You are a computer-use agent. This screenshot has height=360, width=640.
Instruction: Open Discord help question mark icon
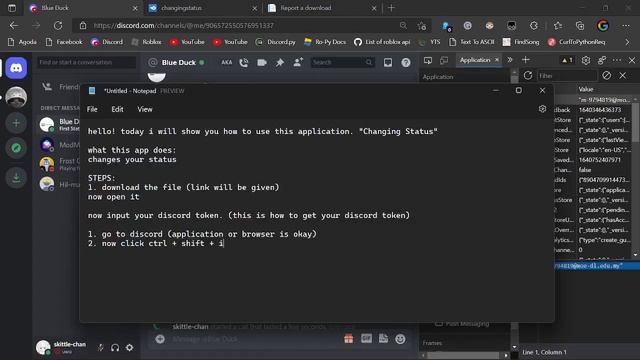point(406,62)
